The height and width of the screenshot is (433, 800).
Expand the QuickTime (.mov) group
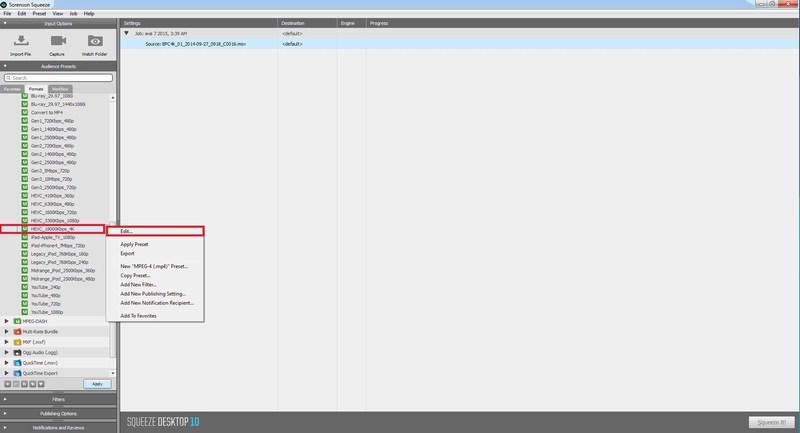[x=7, y=363]
